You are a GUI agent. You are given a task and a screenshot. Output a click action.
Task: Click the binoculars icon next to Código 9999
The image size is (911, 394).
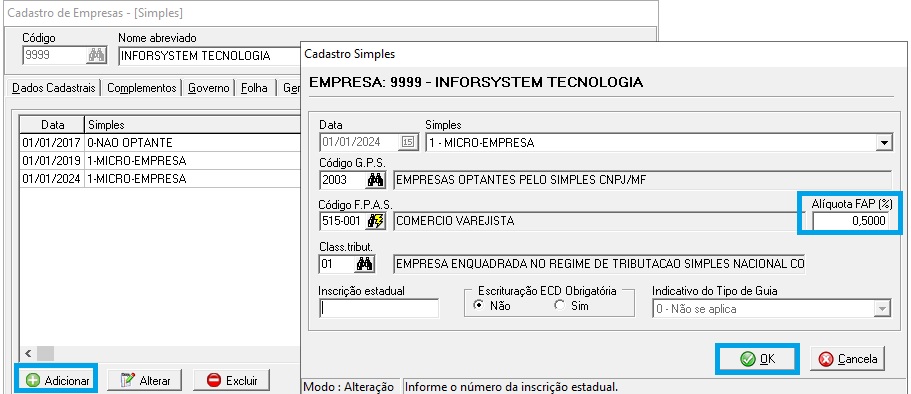click(x=96, y=56)
